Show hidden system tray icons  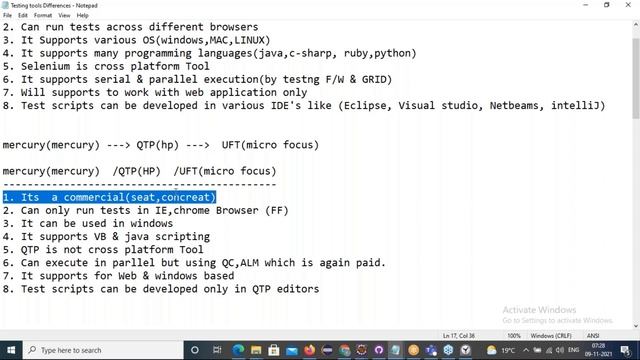click(526, 350)
